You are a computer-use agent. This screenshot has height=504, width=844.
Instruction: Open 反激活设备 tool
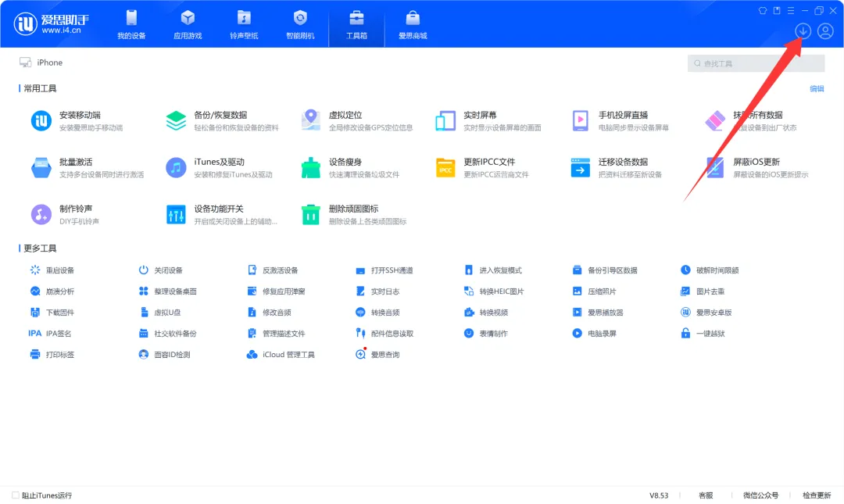(x=273, y=270)
